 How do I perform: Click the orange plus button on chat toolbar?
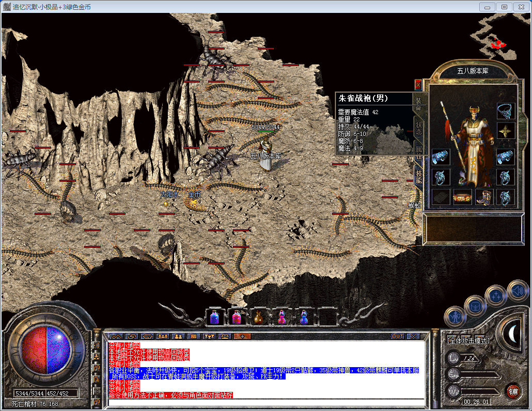click(242, 337)
